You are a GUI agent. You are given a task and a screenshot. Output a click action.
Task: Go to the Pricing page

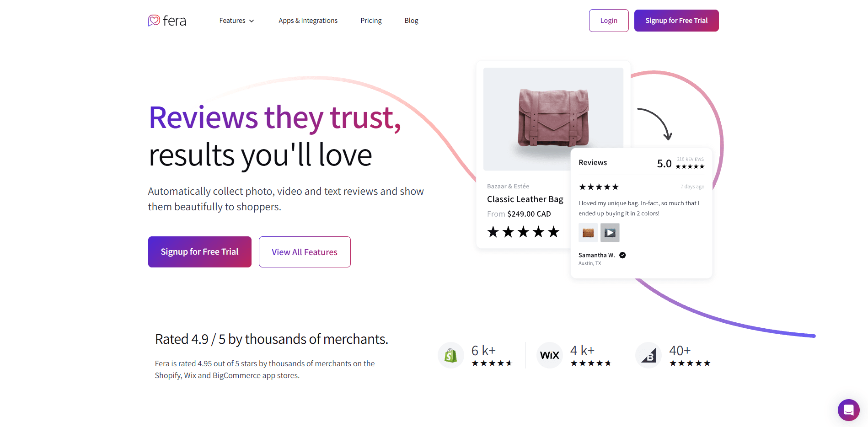pyautogui.click(x=371, y=21)
